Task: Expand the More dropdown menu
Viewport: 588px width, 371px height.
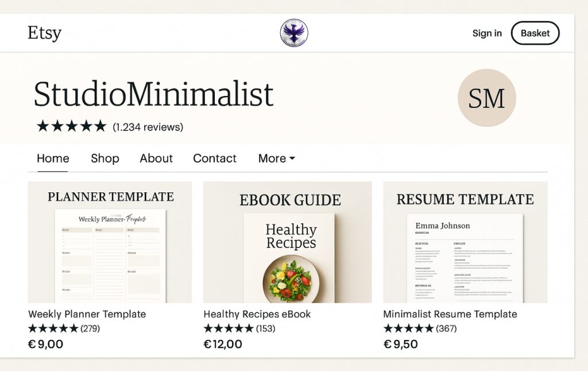Action: pyautogui.click(x=276, y=159)
